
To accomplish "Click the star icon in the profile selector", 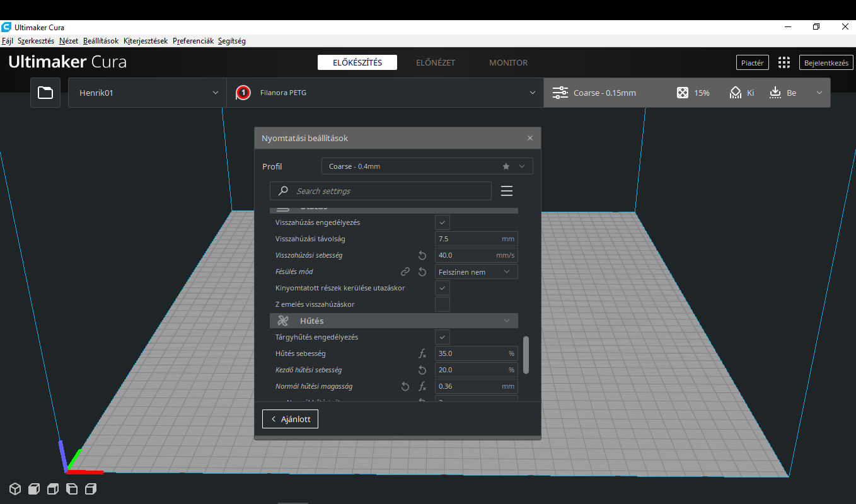I will click(x=506, y=166).
